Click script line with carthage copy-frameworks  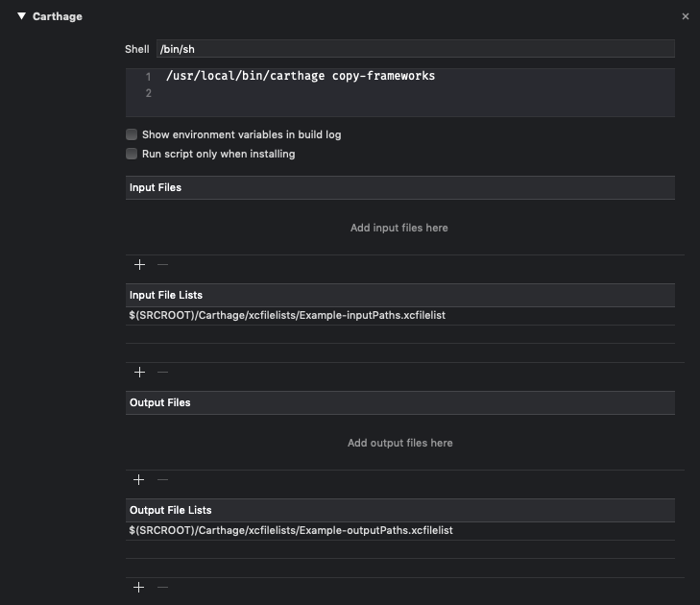[x=300, y=76]
